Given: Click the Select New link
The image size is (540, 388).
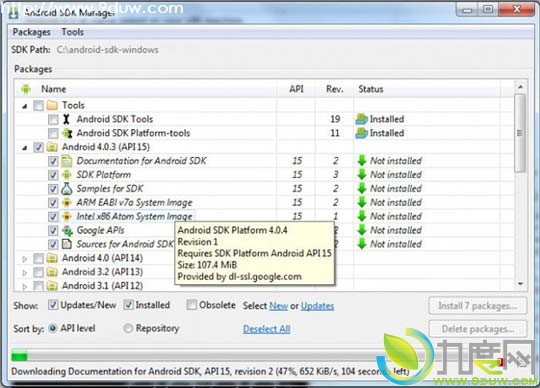Looking at the screenshot, I should (x=278, y=306).
